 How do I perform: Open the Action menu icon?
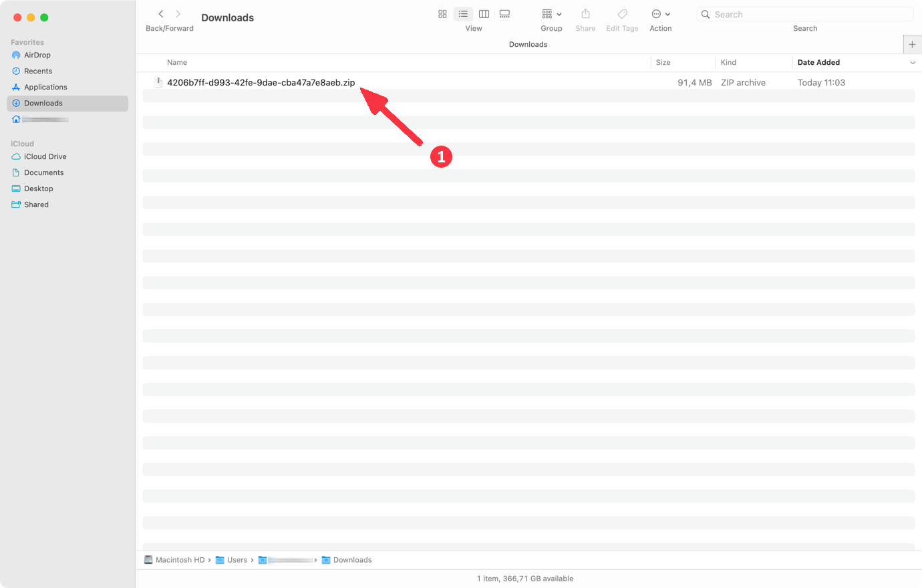point(657,14)
